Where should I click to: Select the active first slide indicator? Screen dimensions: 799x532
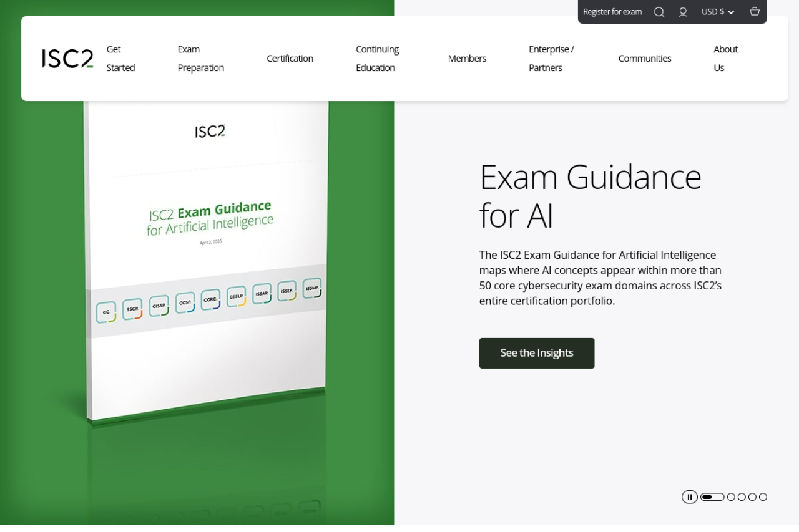pyautogui.click(x=712, y=497)
